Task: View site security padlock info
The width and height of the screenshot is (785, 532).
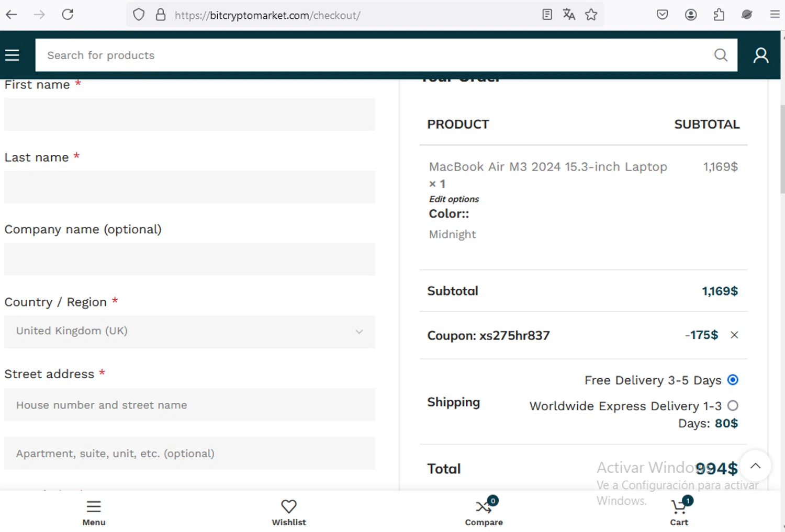Action: point(161,15)
